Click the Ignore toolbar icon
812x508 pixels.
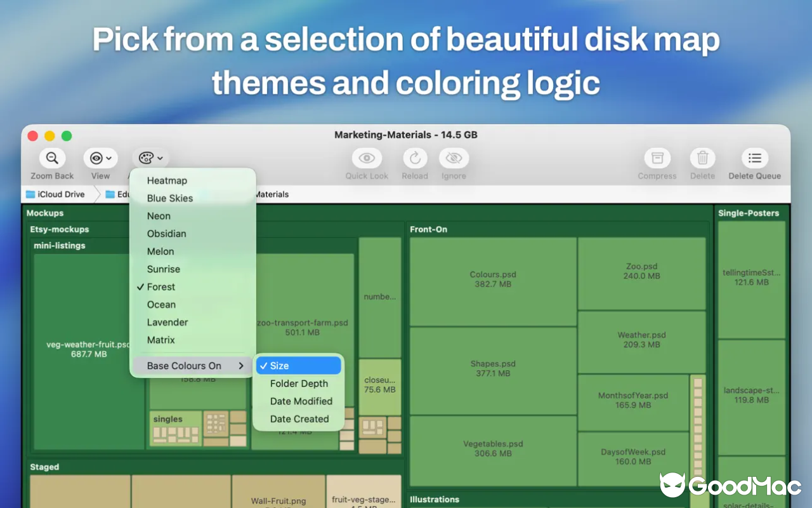tap(454, 158)
